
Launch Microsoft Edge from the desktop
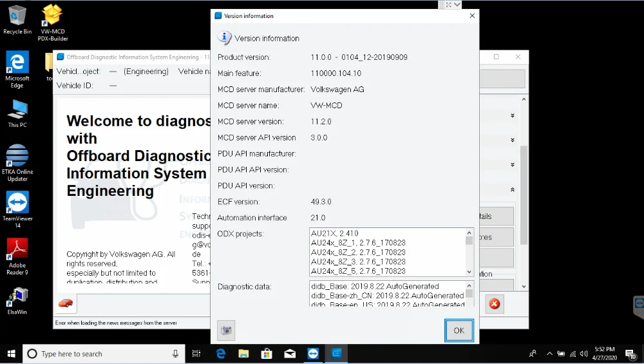(17, 70)
